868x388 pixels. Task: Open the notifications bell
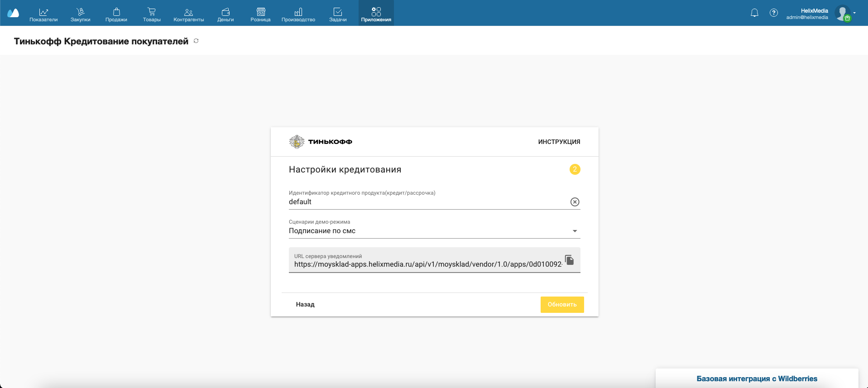click(754, 13)
